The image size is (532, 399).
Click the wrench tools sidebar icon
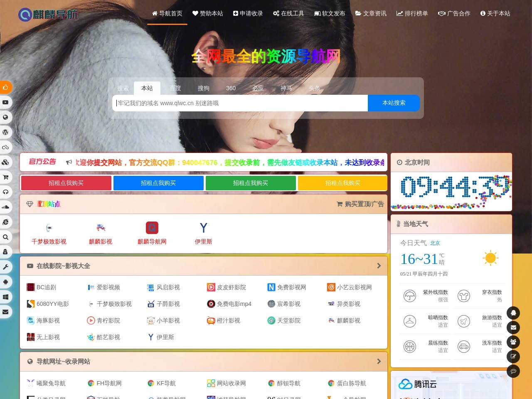(x=5, y=267)
